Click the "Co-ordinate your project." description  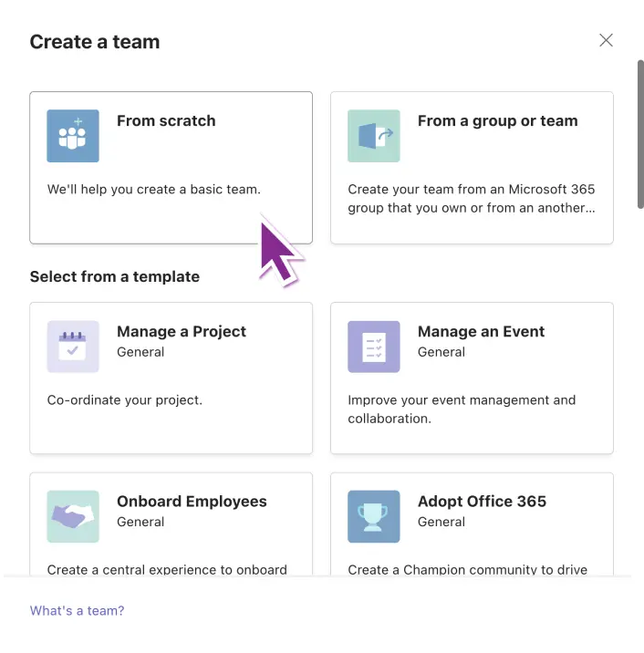click(x=124, y=399)
